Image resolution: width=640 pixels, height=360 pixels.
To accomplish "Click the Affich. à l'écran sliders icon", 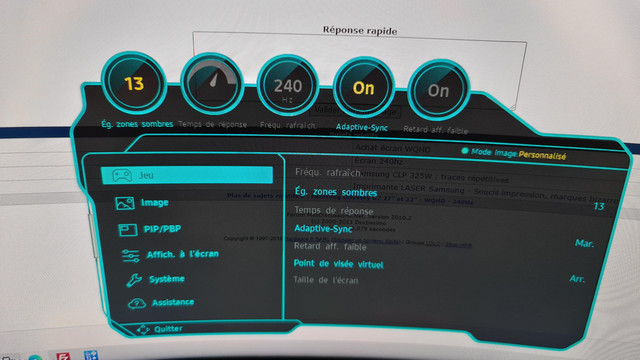I will [131, 256].
